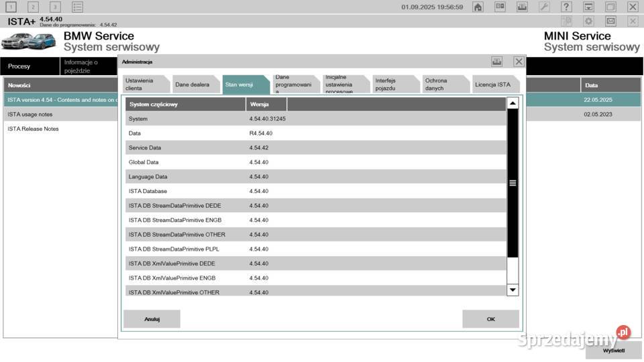Select ISTA DB StreamDataPrimitive OTHER row
Viewport: 644px width, 362px height.
click(315, 235)
